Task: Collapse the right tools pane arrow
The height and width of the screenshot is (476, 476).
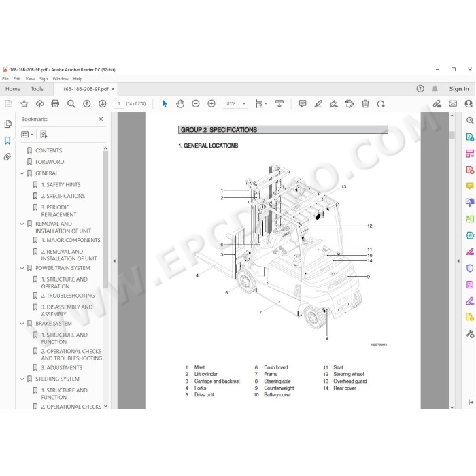Action: (x=458, y=261)
